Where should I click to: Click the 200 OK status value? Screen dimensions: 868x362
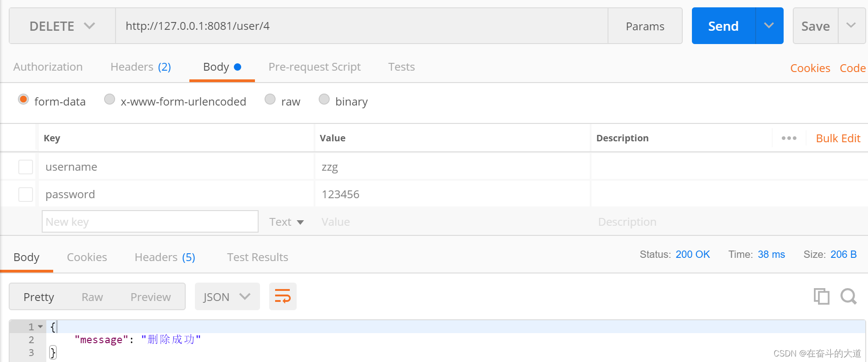pyautogui.click(x=692, y=255)
